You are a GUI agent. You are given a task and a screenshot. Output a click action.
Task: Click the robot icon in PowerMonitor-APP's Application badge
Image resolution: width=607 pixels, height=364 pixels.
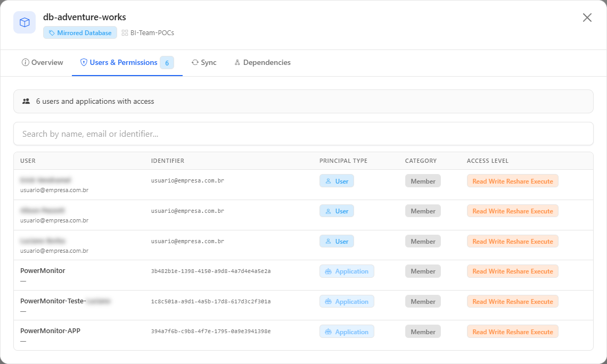[x=329, y=332]
